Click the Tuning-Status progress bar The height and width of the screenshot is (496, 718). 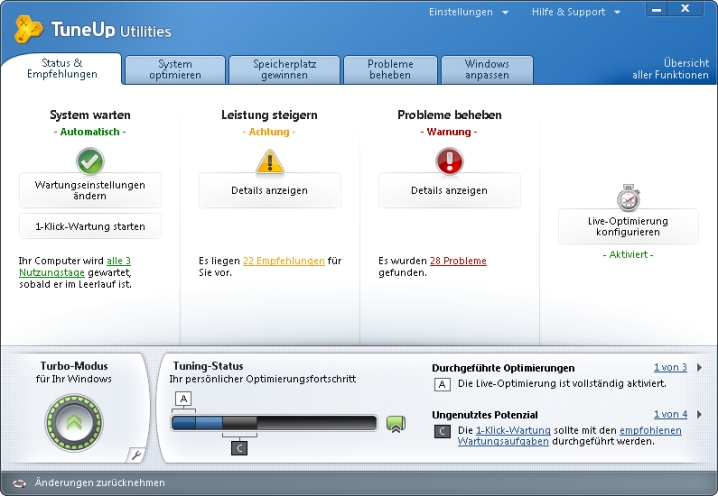click(x=273, y=423)
